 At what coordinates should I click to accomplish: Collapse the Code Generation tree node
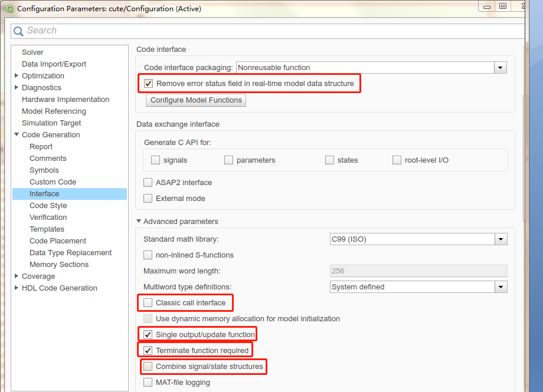point(17,134)
